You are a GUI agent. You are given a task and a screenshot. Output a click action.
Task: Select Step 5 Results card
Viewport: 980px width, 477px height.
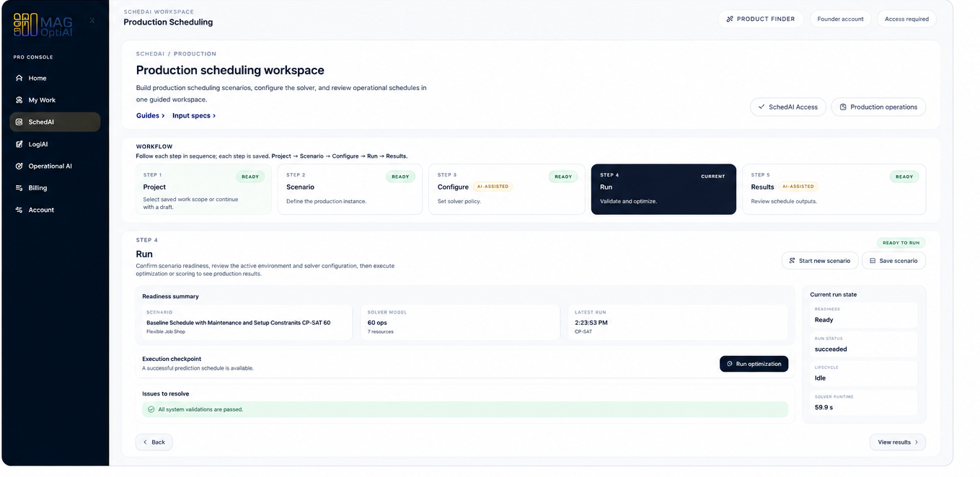834,190
